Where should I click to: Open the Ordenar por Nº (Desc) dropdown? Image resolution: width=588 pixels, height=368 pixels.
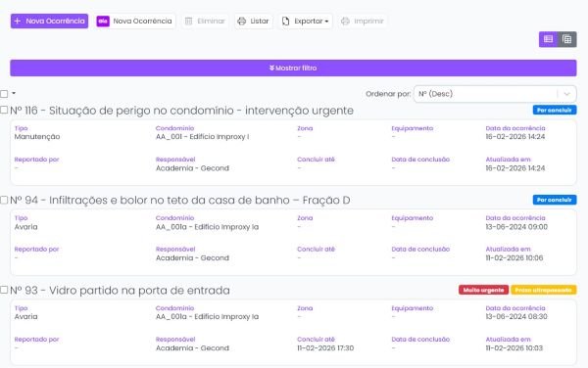[x=495, y=94]
